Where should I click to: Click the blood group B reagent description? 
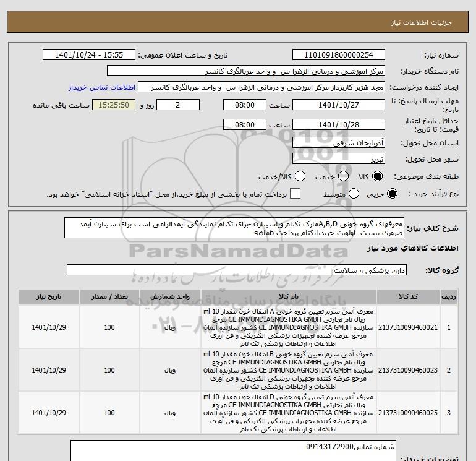[x=289, y=370]
